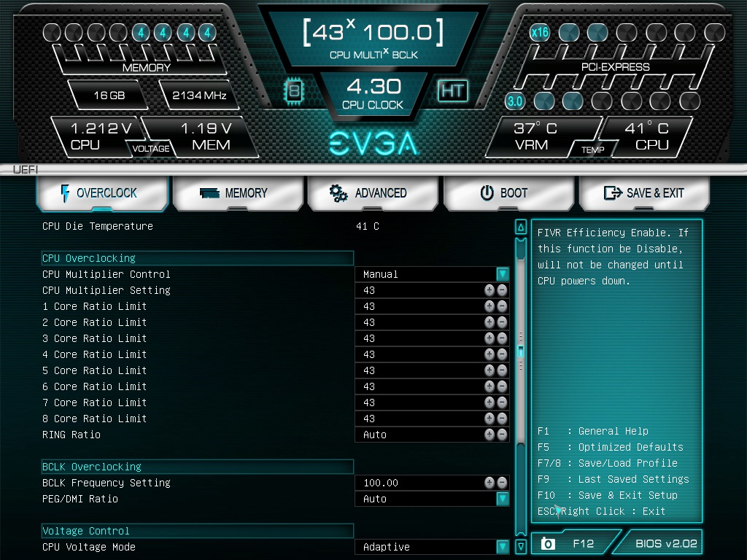Click the x16 PCI-Express slot indicator
747x560 pixels.
coord(540,32)
